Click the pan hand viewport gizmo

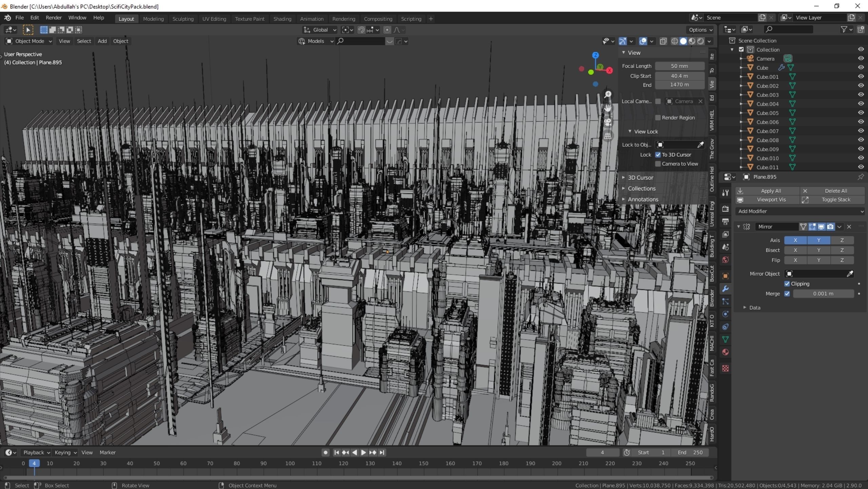tap(608, 108)
